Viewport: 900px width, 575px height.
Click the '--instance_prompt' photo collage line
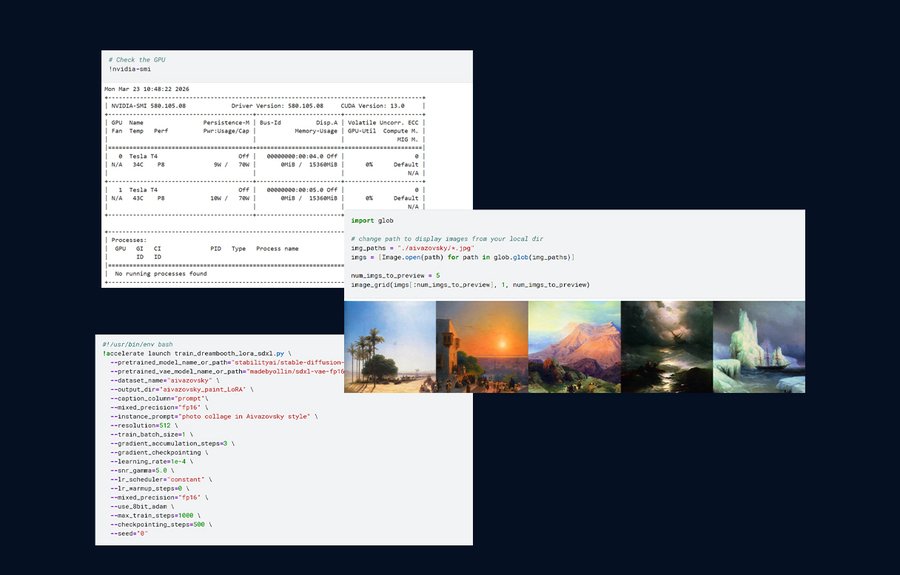coord(214,417)
